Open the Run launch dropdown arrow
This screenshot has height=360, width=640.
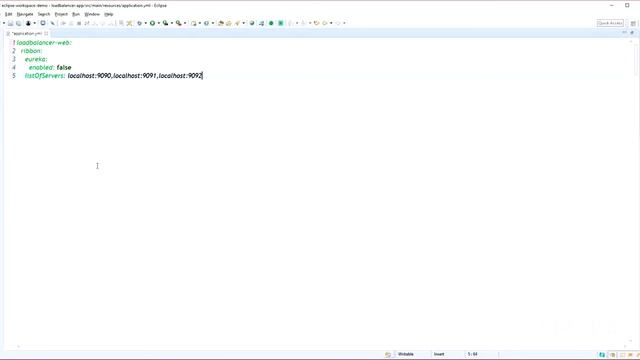tap(158, 23)
